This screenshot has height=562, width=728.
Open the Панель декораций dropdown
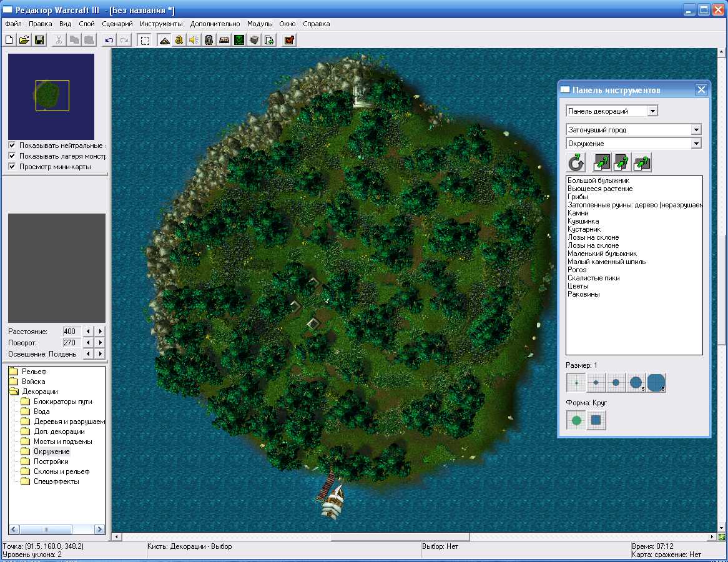(652, 111)
